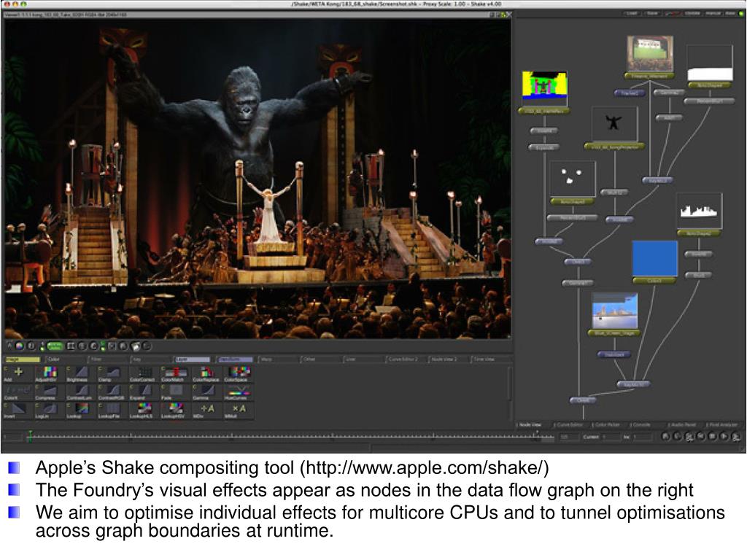747x560 pixels.
Task: Insert the Gamma node
Action: [x=206, y=392]
